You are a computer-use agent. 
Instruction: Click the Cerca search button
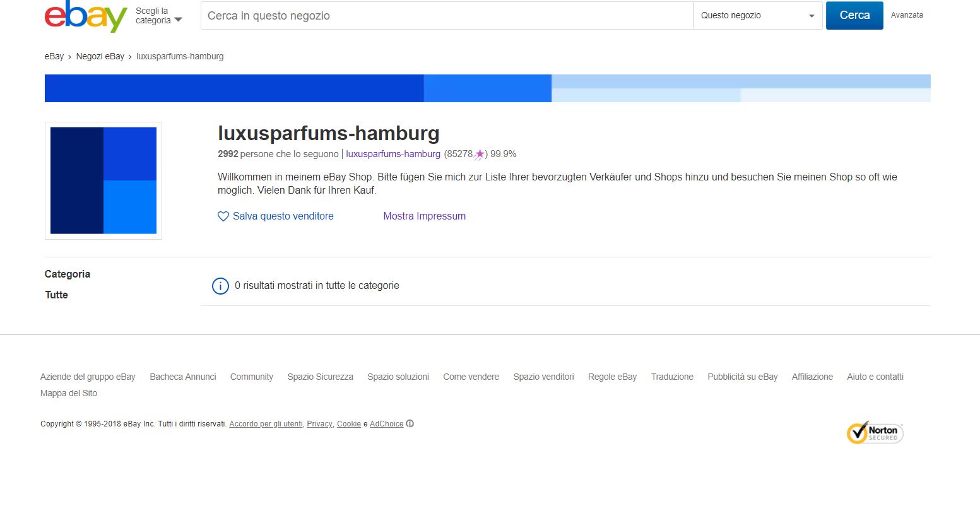(x=854, y=16)
